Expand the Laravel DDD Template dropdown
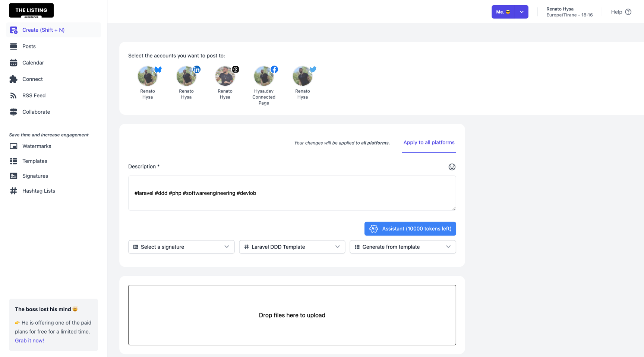This screenshot has width=644, height=357. click(x=292, y=247)
